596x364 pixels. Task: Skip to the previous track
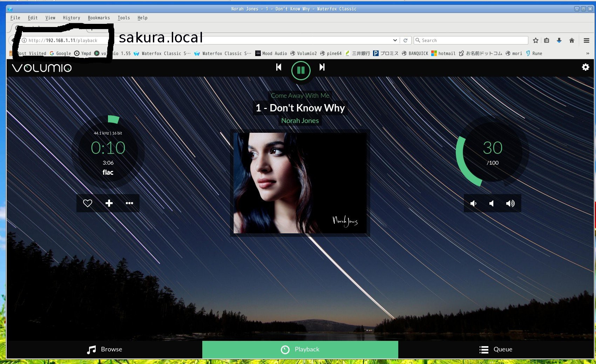click(x=279, y=67)
